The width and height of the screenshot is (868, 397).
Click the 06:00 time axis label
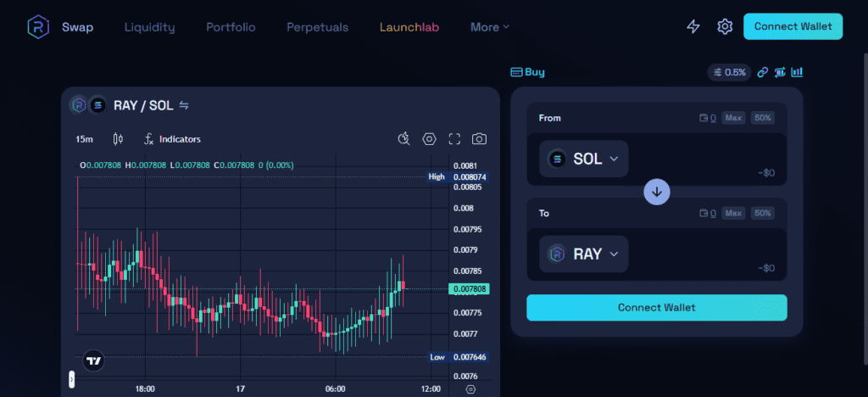(336, 389)
